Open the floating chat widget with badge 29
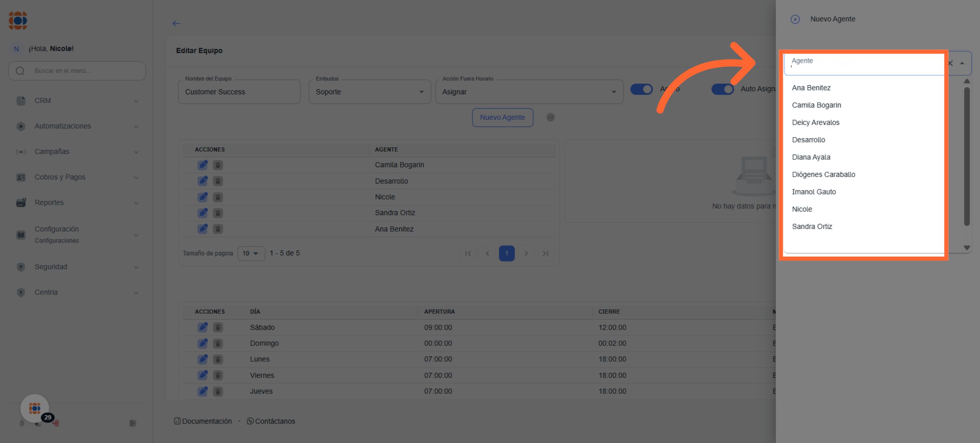This screenshot has width=980, height=443. [x=35, y=408]
